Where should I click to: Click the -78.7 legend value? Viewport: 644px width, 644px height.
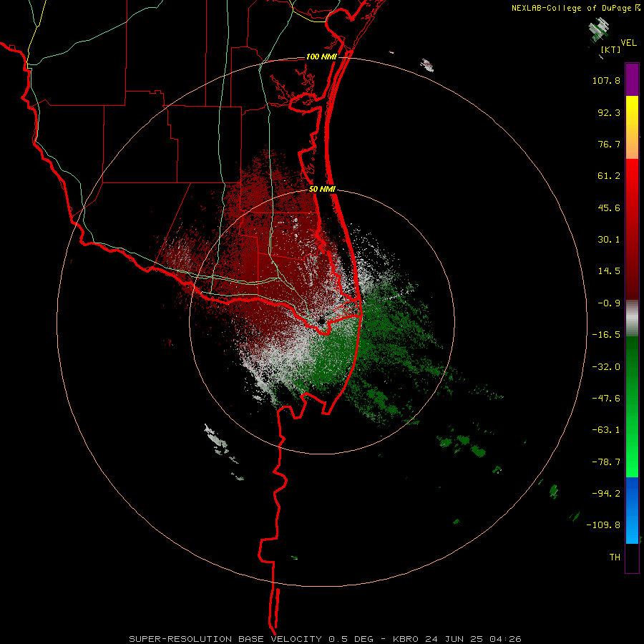tap(606, 462)
